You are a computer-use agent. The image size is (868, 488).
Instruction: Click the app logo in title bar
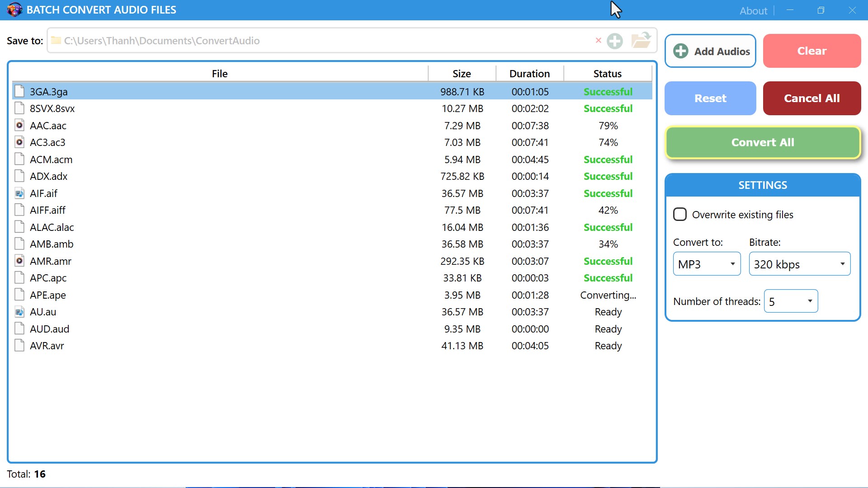[x=14, y=9]
